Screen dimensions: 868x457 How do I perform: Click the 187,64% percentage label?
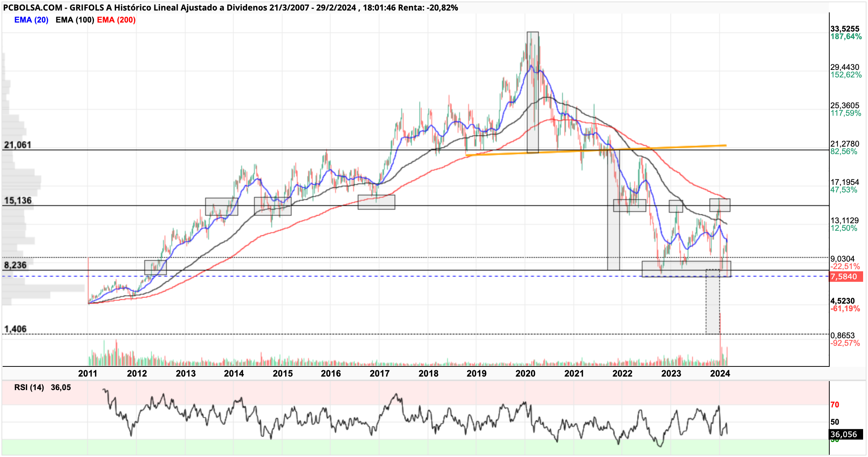[846, 36]
